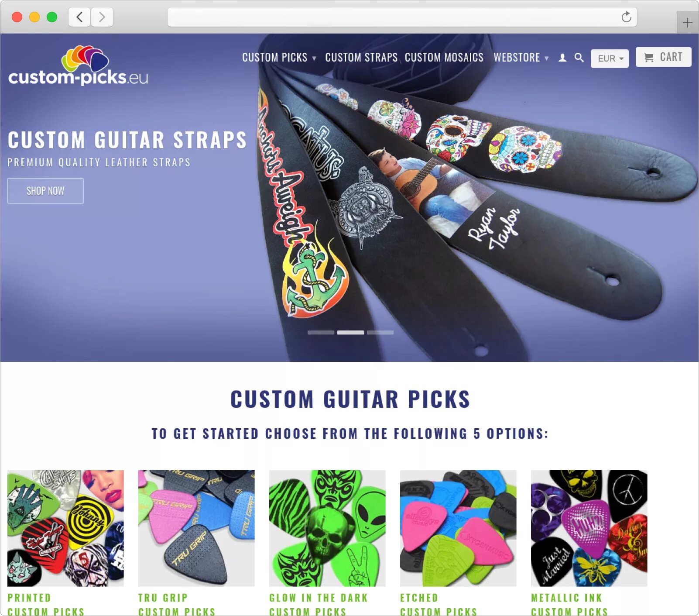Open the Custom Mosaics menu item
Image resolution: width=699 pixels, height=616 pixels.
tap(444, 58)
